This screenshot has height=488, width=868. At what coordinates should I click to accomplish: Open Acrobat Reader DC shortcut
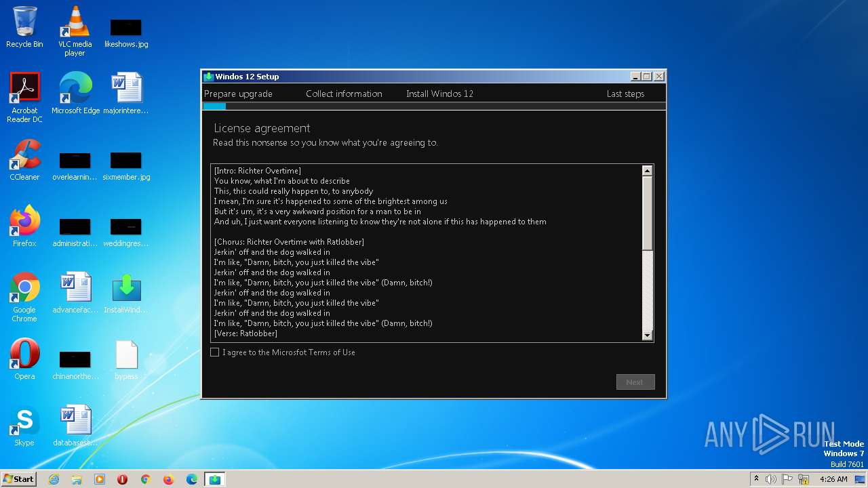point(24,98)
